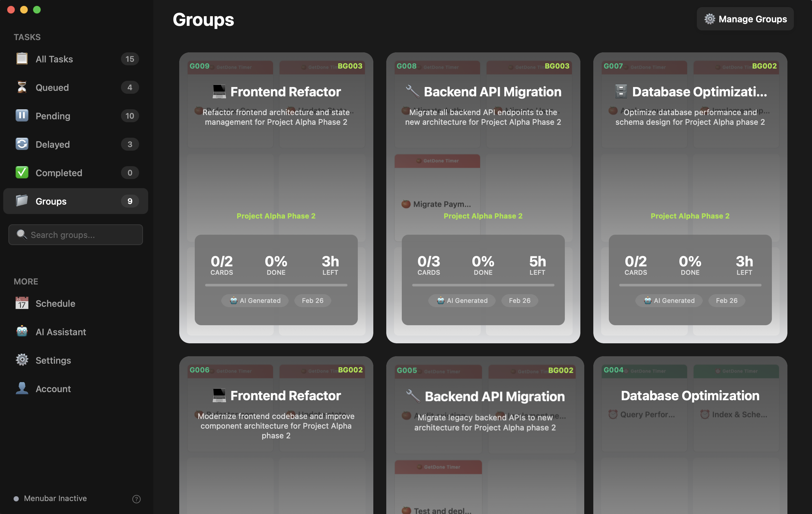Click laptop icon on G006 Frontend Refactor card
The image size is (812, 514).
[219, 396]
